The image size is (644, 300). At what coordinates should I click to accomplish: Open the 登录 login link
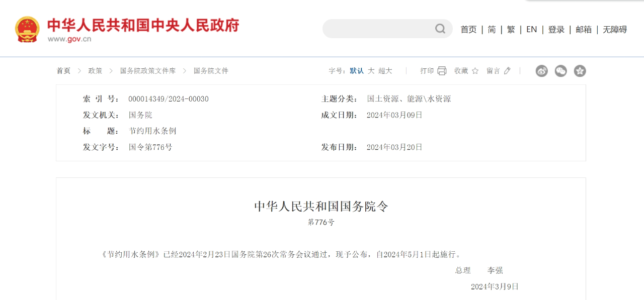pyautogui.click(x=556, y=30)
